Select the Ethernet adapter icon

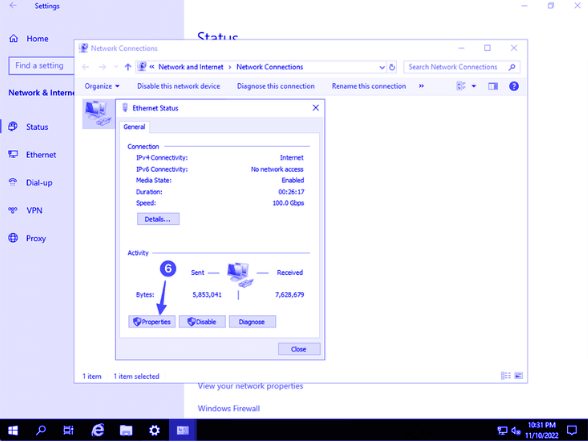98,114
